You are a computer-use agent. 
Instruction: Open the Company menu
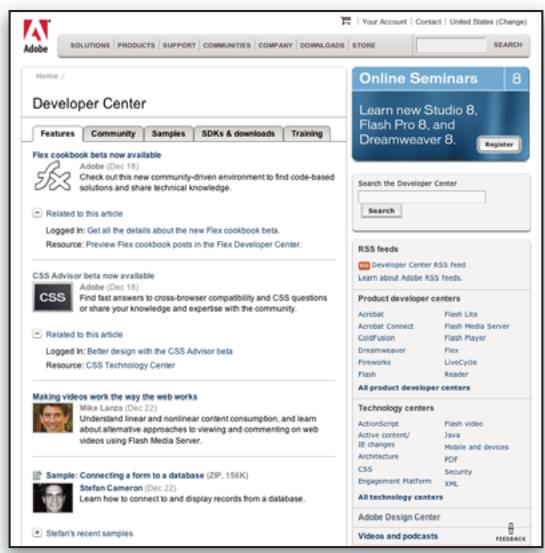(275, 45)
